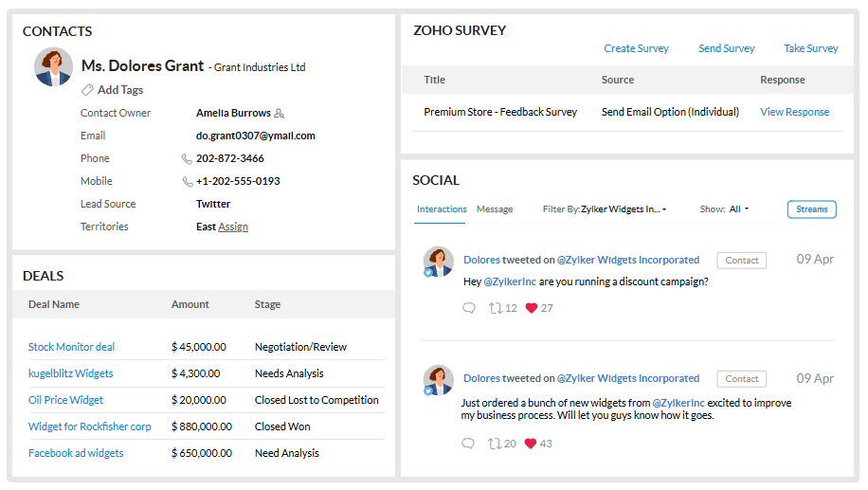Click the Streams button
Image resolution: width=868 pixels, height=490 pixels.
[x=811, y=209]
